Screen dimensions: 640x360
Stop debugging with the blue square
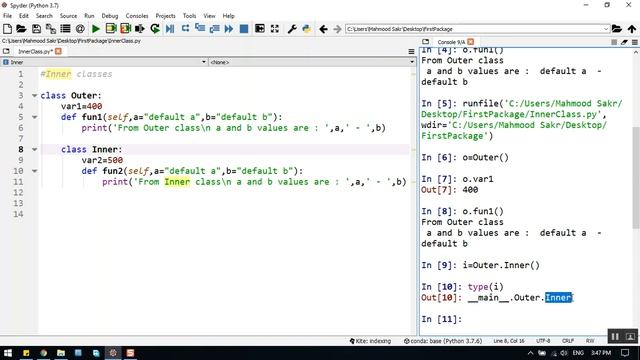coord(244,29)
